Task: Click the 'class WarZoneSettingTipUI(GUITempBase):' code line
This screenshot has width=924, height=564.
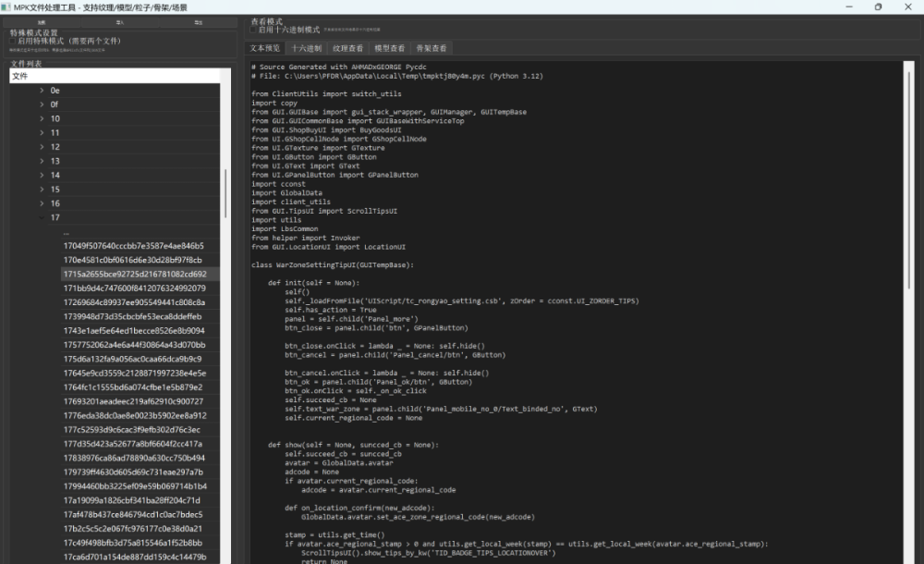Action: 333,265
